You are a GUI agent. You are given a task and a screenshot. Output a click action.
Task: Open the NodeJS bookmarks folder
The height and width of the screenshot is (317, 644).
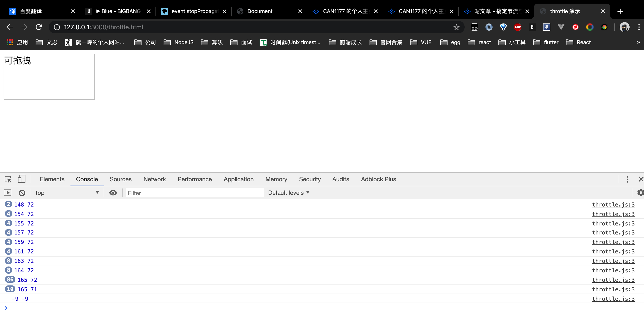(x=178, y=42)
